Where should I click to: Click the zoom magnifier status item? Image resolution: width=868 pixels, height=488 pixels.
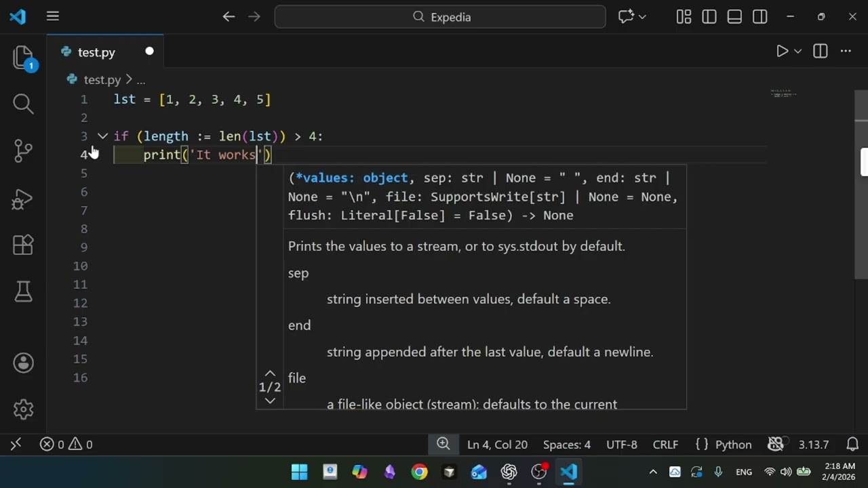point(443,444)
